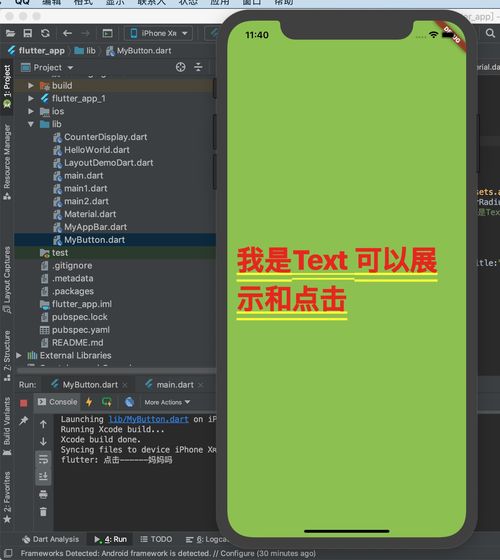This screenshot has width=500, height=560.
Task: Select main.dart in the project tree
Action: [x=84, y=175]
